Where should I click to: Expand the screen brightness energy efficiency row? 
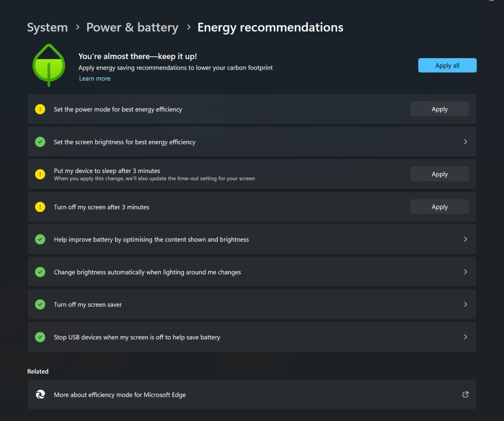click(x=465, y=142)
